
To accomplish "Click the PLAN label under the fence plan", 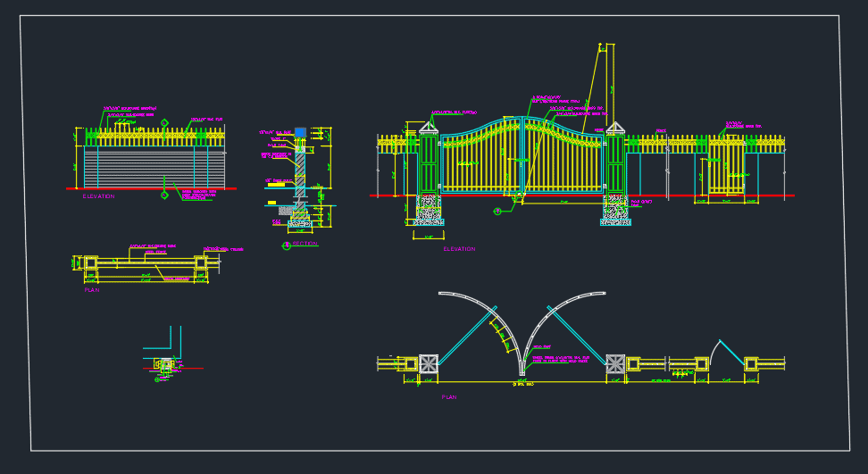I will tap(92, 290).
